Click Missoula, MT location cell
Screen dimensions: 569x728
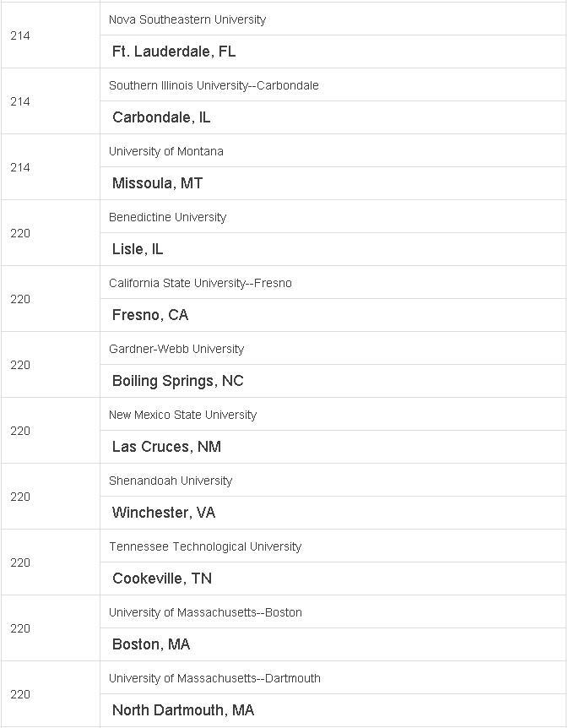[333, 183]
